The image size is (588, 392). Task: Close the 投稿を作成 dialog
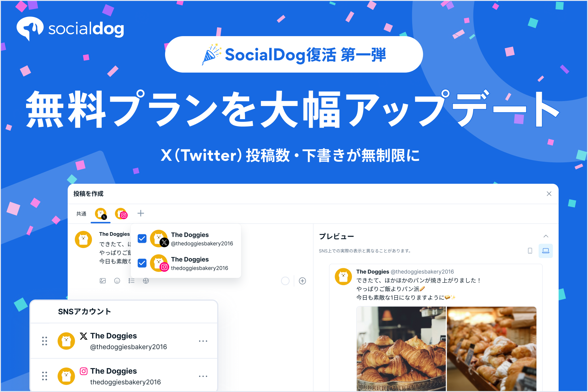549,194
